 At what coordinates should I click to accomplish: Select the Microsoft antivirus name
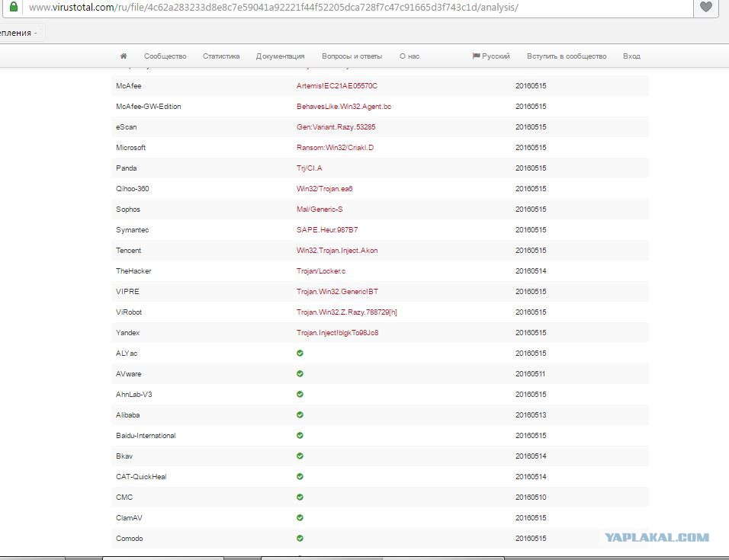(x=130, y=148)
